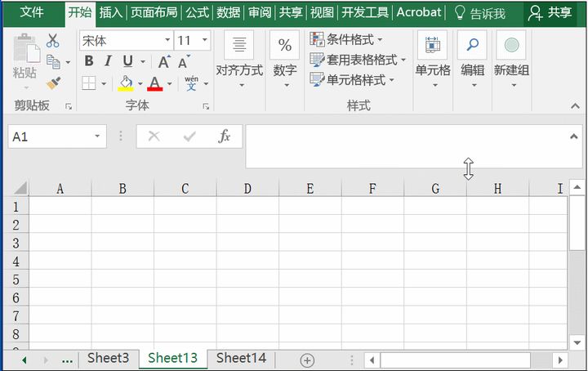This screenshot has height=371, width=588.
Task: Open the Find and Edit magnifier icon
Action: coord(472,46)
